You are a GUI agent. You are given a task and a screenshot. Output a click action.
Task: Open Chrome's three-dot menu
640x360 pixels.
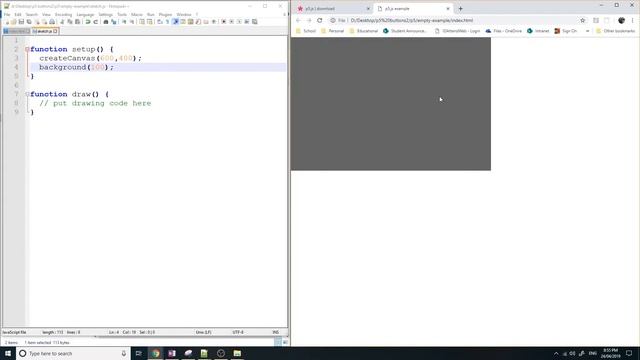pyautogui.click(x=633, y=20)
